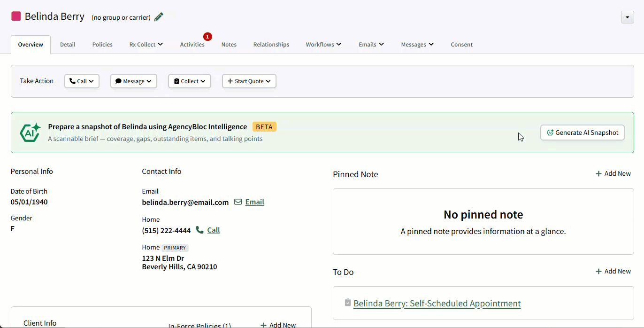
Task: Open the Call action dropdown
Action: click(x=82, y=81)
